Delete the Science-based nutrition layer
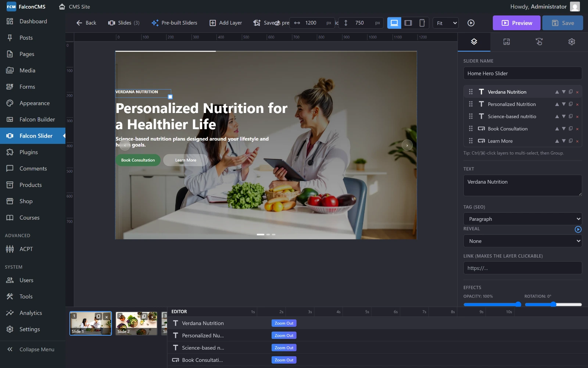The width and height of the screenshot is (588, 368). tap(577, 117)
